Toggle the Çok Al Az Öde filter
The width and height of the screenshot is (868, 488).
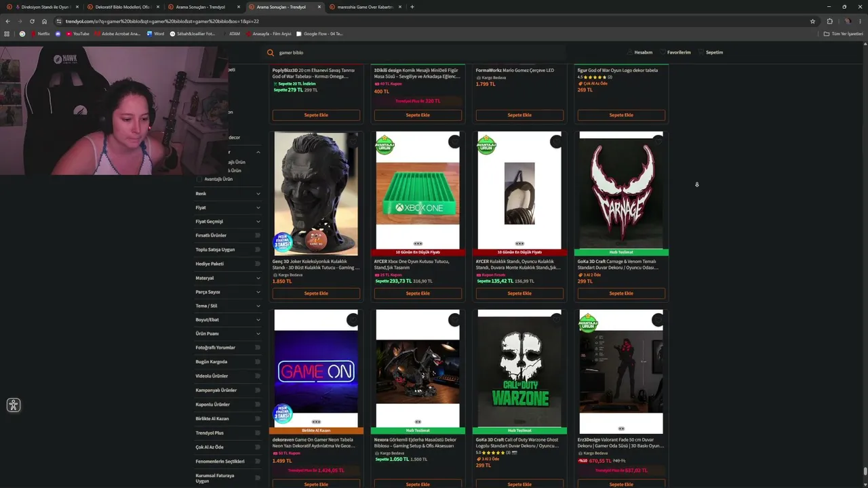[258, 447]
